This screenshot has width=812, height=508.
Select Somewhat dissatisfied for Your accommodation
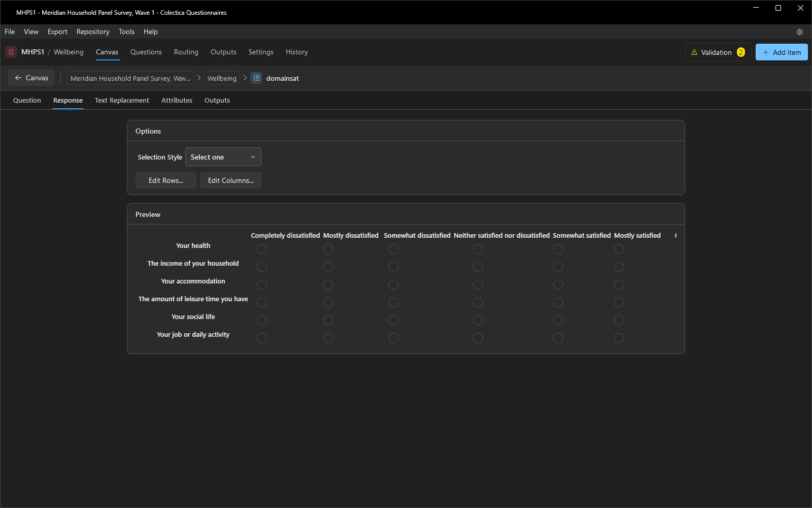click(x=393, y=284)
